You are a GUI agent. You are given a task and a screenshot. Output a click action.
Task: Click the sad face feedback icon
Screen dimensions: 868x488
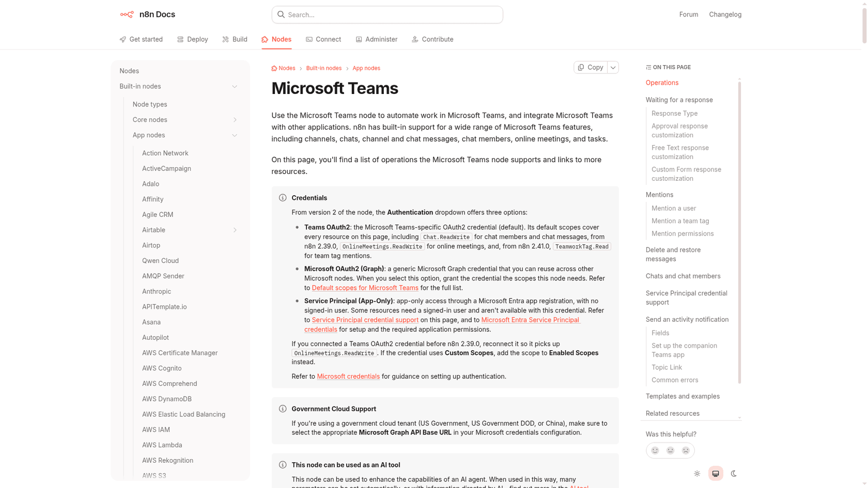click(x=686, y=450)
